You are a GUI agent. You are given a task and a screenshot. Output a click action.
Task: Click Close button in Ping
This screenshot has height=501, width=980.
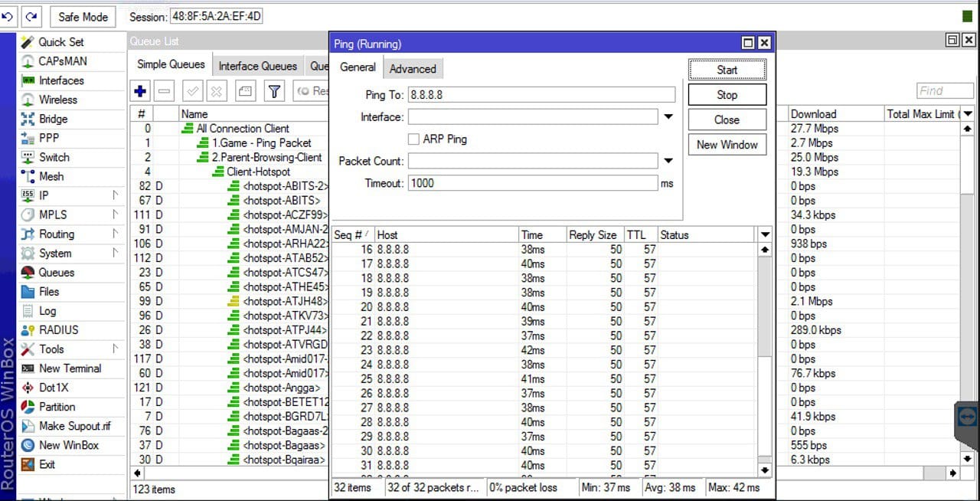(727, 120)
